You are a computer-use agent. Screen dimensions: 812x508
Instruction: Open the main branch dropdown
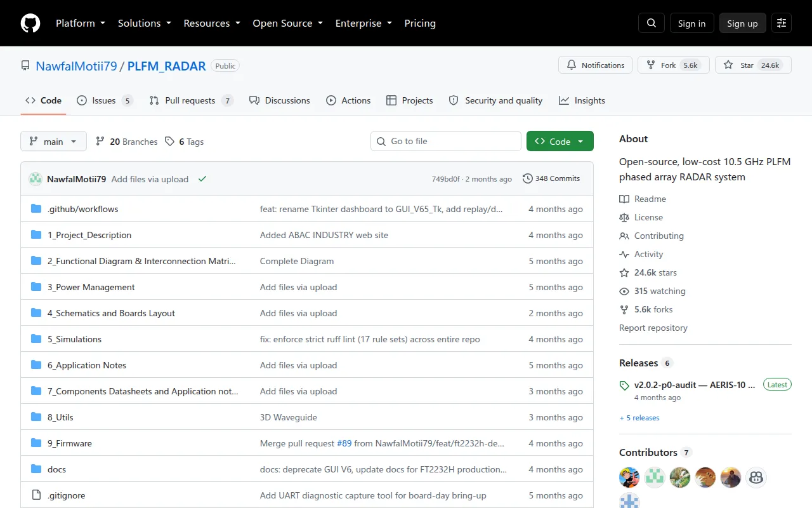click(x=53, y=142)
